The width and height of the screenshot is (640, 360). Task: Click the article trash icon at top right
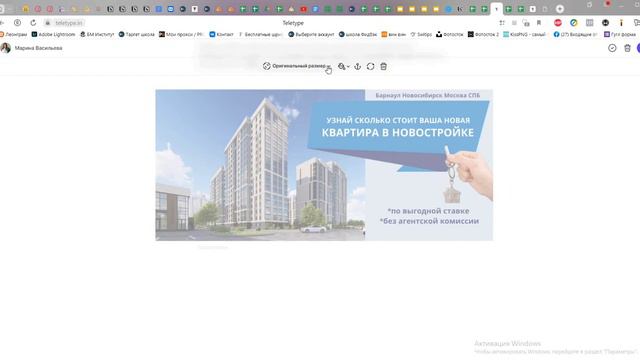[627, 48]
